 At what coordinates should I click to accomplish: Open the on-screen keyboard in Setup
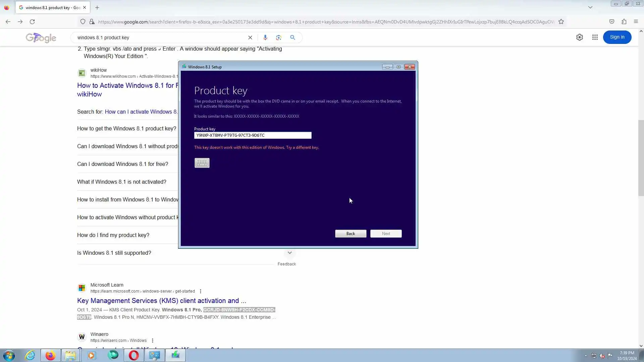coord(202,163)
